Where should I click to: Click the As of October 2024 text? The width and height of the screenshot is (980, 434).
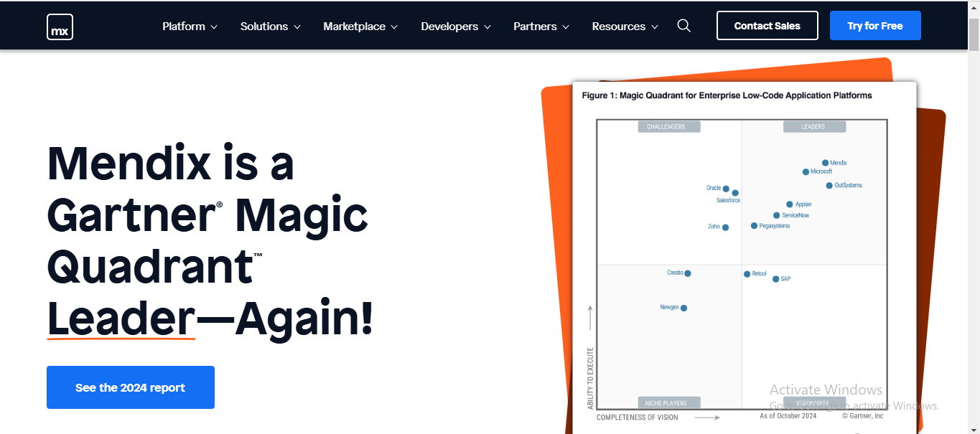tap(788, 416)
